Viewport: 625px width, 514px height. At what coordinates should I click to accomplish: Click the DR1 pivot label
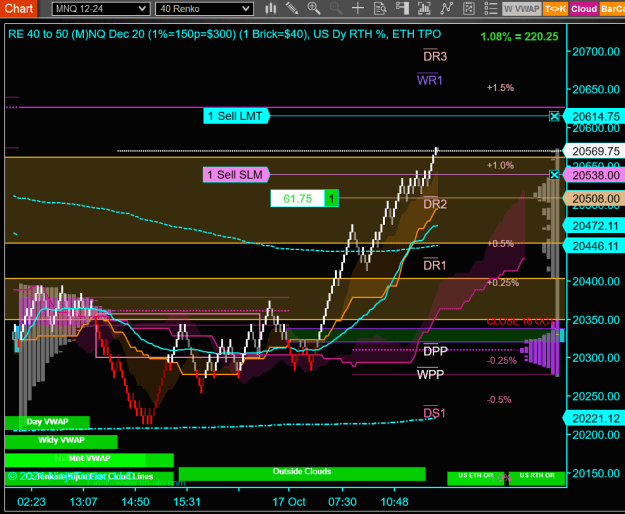tap(435, 265)
